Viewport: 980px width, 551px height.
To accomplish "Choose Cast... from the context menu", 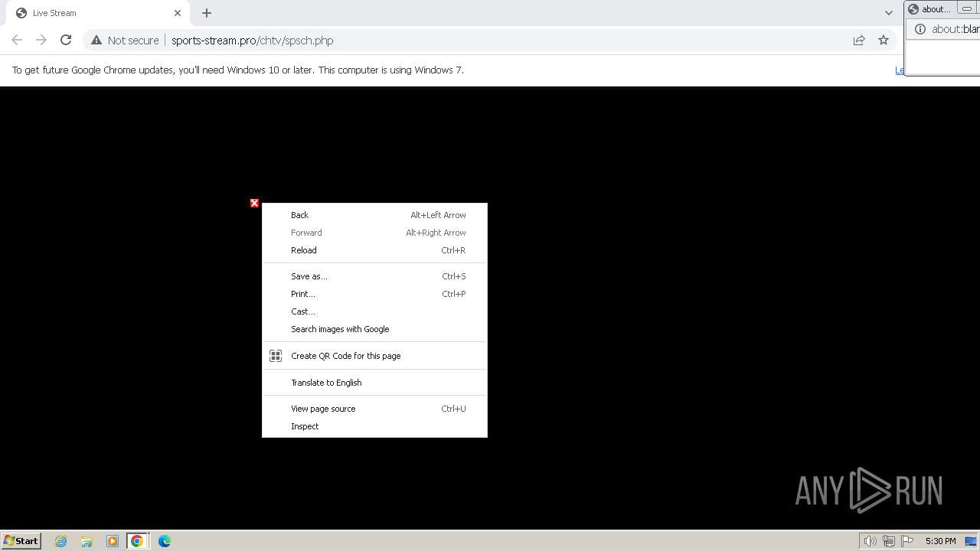I will (374, 311).
